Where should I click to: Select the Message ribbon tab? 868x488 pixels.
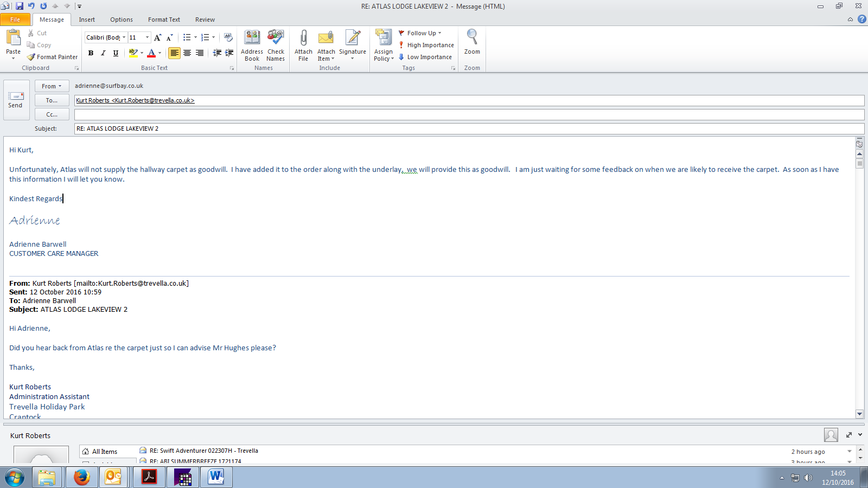52,20
